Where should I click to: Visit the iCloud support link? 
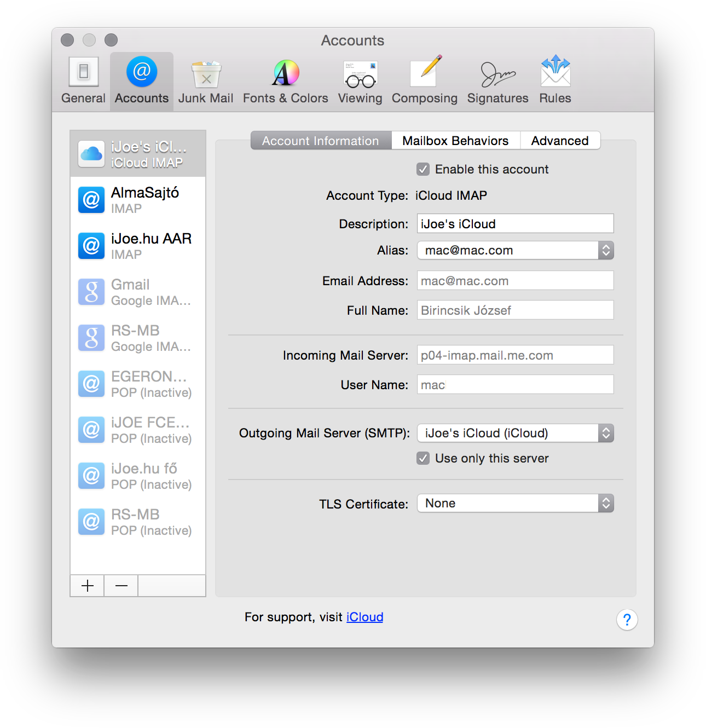tap(364, 617)
